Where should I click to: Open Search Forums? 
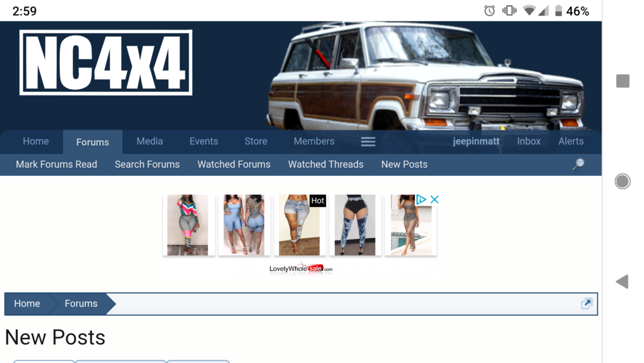click(x=147, y=164)
